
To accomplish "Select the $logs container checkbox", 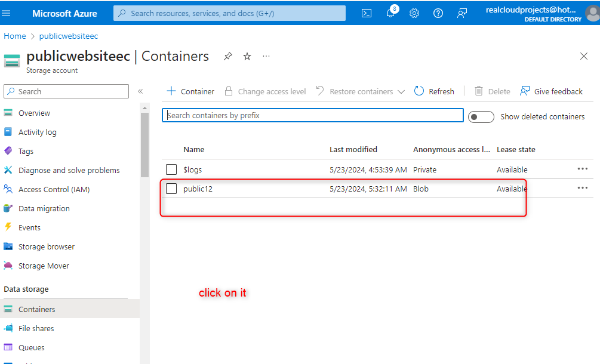I will coord(171,169).
